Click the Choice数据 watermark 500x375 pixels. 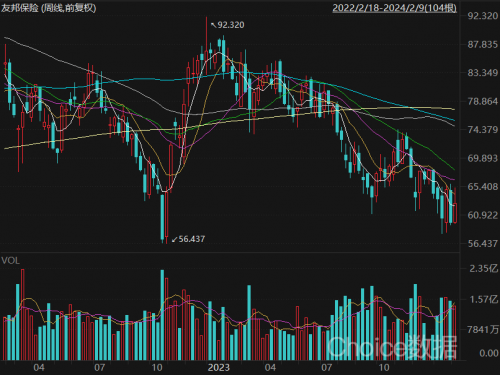coord(392,347)
